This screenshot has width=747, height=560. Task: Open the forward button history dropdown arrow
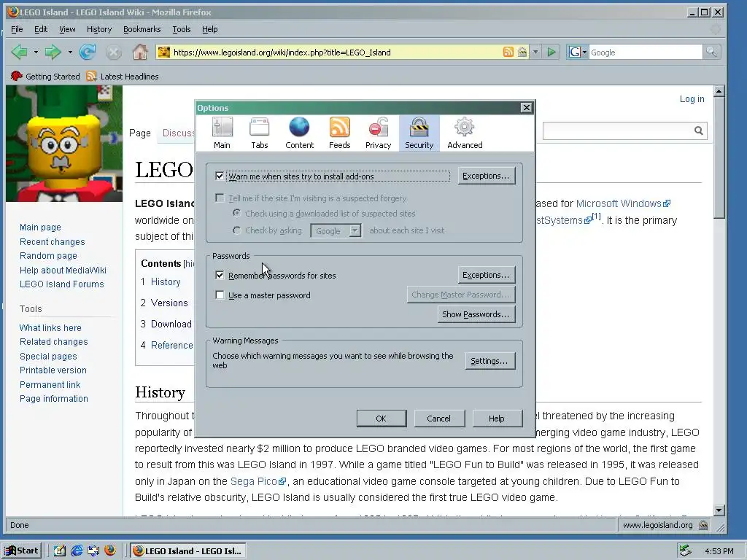pos(70,52)
